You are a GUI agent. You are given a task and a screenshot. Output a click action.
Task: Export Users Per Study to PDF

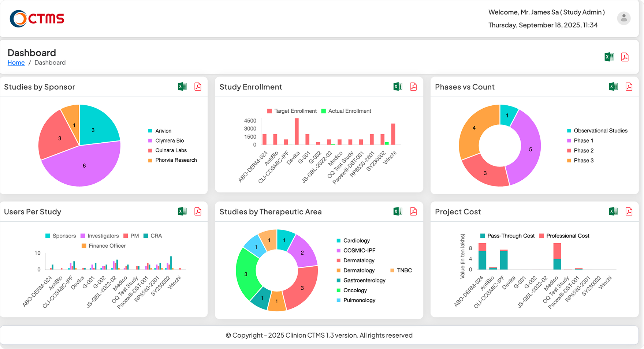[x=198, y=211]
